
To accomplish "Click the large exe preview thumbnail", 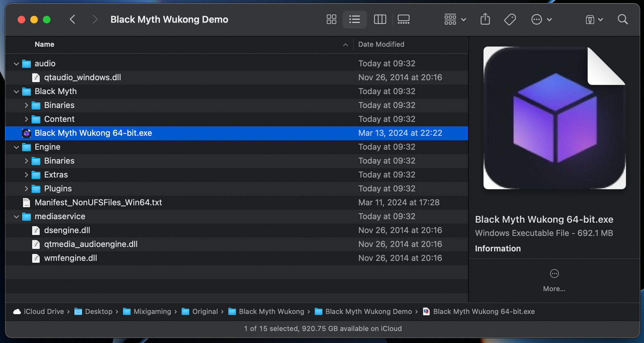I will (x=554, y=118).
